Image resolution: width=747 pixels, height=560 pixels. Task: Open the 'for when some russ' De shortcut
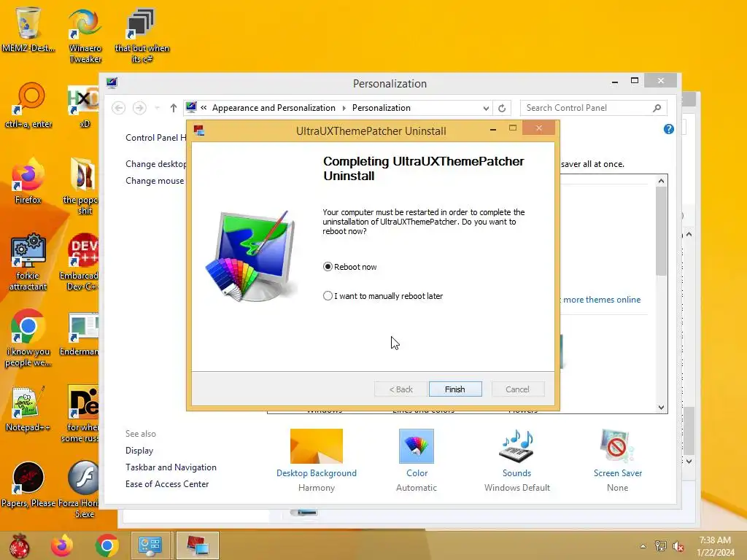(x=82, y=413)
